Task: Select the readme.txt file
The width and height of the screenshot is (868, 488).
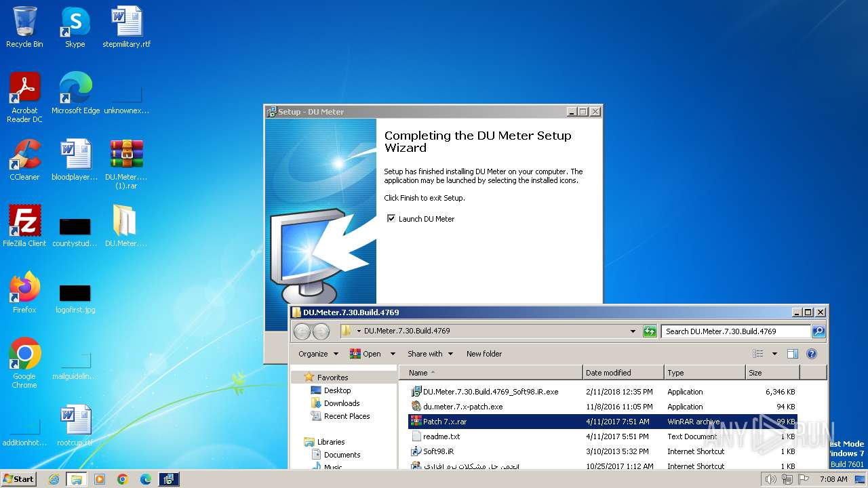Action: pos(604,436)
